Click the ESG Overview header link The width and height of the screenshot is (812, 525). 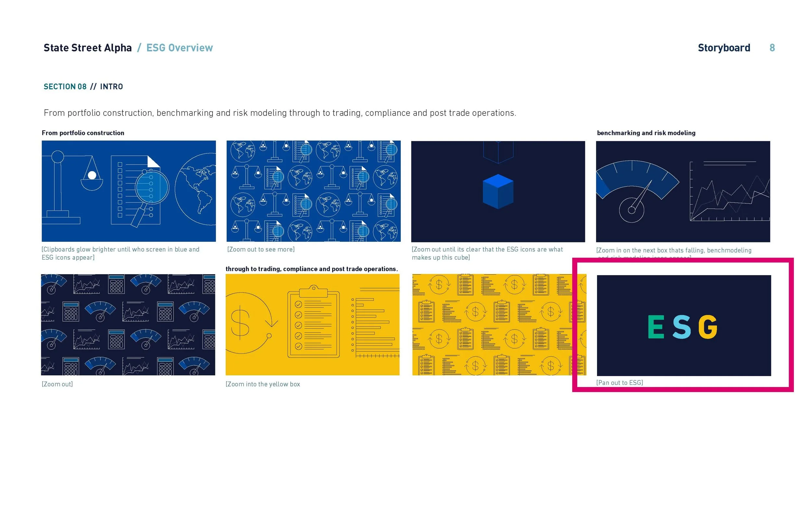coord(180,48)
